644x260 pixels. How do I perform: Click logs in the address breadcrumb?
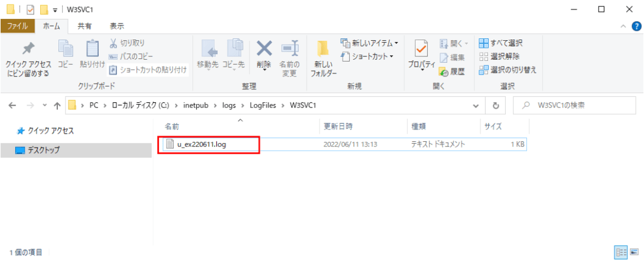[x=228, y=106]
